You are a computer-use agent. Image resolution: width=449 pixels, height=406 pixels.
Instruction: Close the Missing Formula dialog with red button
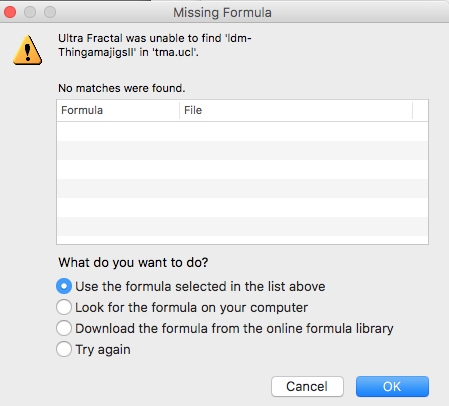[x=10, y=12]
